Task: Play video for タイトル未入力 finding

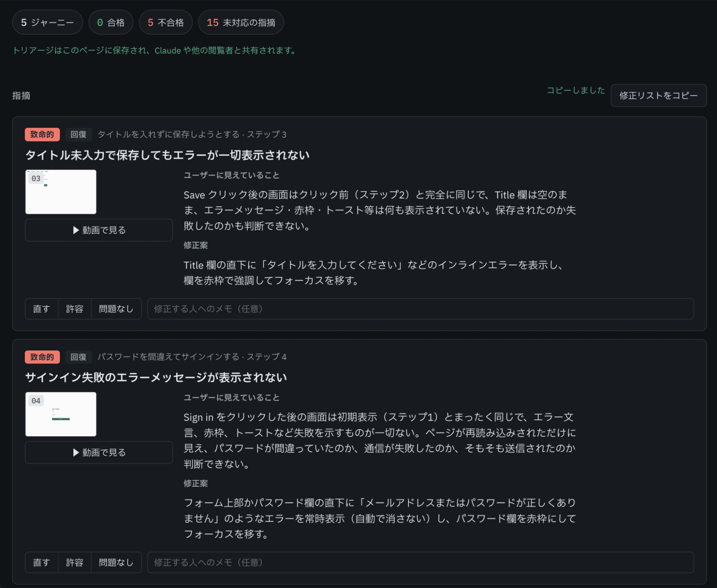Action: [x=99, y=230]
